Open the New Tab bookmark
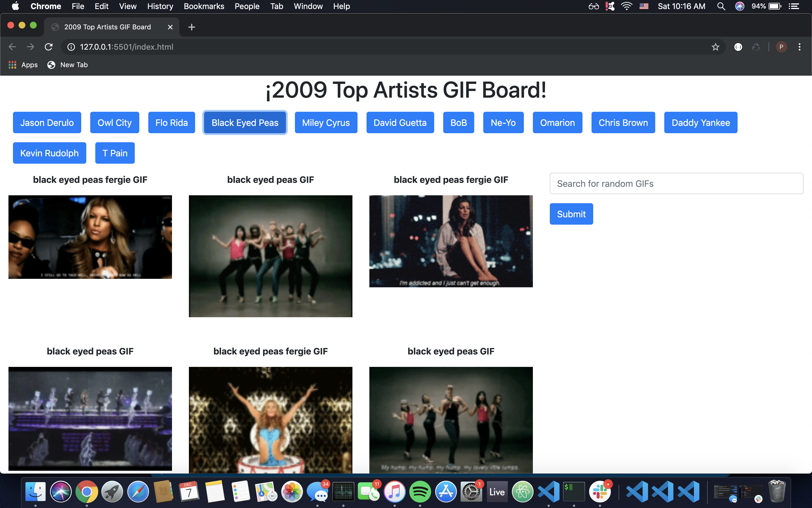The image size is (812, 508). click(x=67, y=65)
